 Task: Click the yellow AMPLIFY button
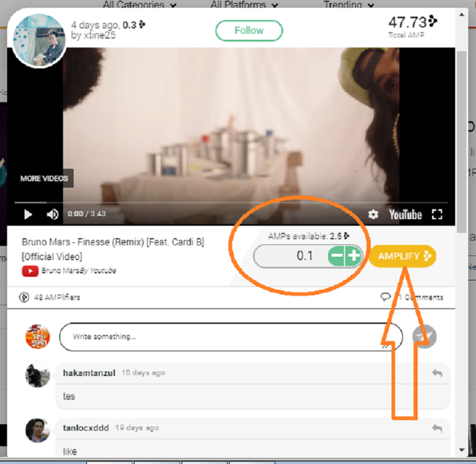click(403, 256)
